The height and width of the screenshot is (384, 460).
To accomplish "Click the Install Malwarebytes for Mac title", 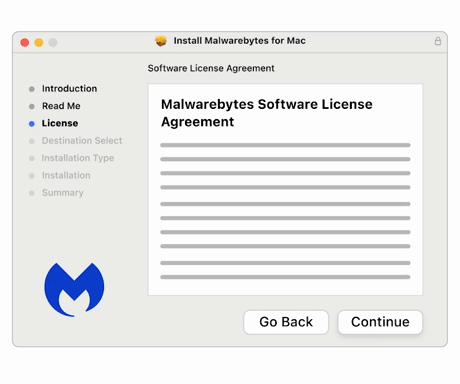I will pos(239,41).
